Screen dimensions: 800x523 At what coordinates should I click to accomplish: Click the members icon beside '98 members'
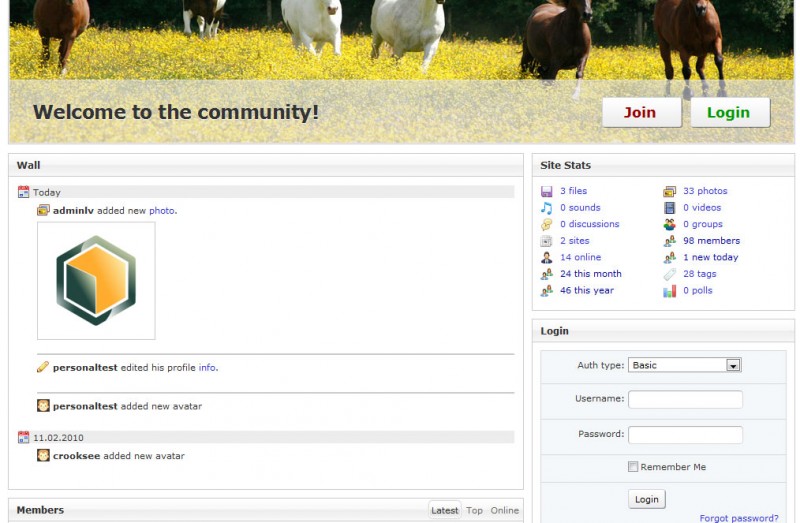(x=669, y=241)
